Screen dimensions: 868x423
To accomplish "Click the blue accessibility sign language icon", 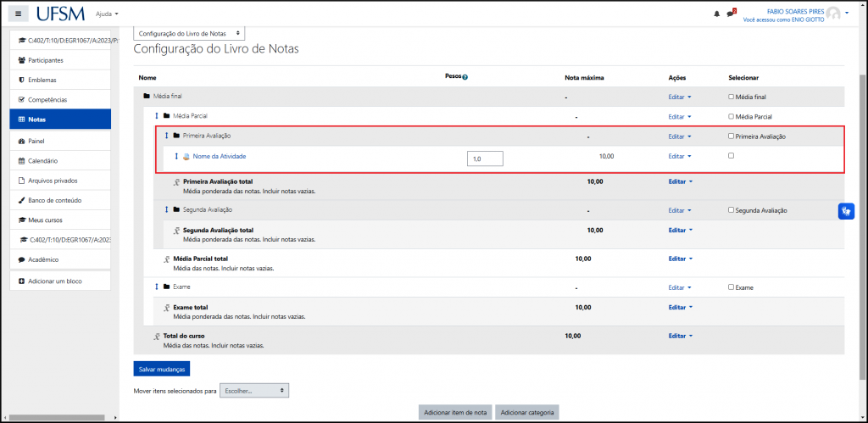I will coord(845,211).
